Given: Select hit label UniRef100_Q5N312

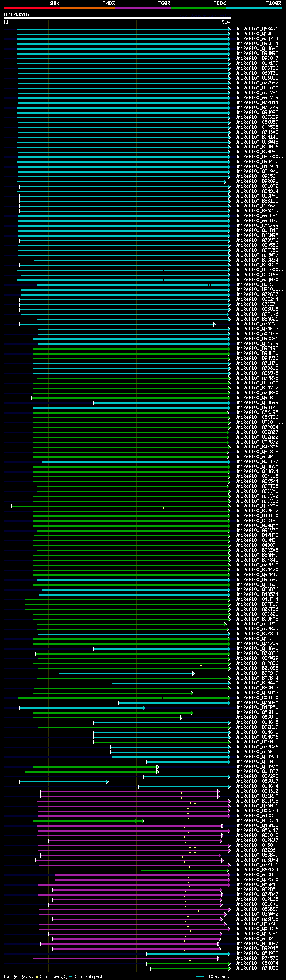Looking at the screenshot, I should click(257, 791).
